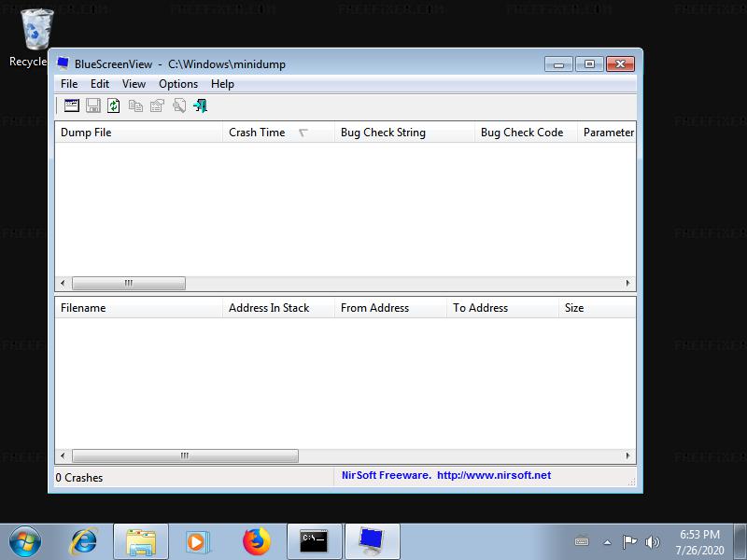Screen dimensions: 747x560
Task: Open the Action Center flag icon
Action: click(629, 541)
